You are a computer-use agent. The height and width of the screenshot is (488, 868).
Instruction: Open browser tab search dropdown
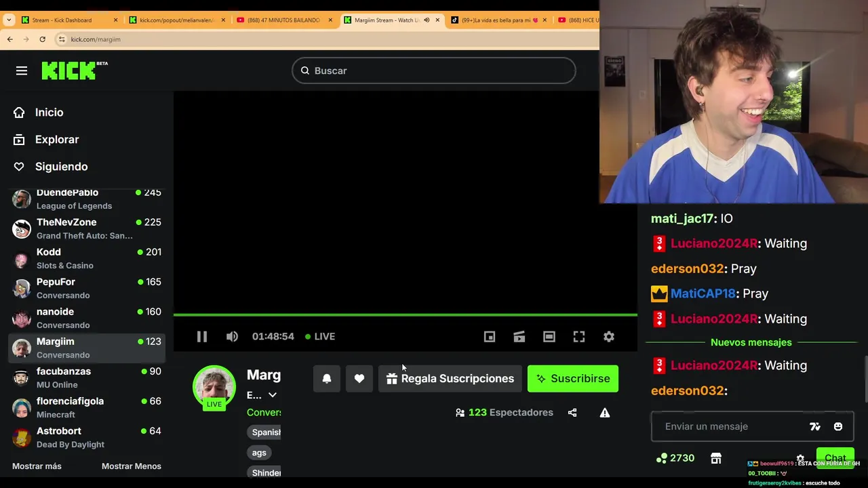(9, 20)
